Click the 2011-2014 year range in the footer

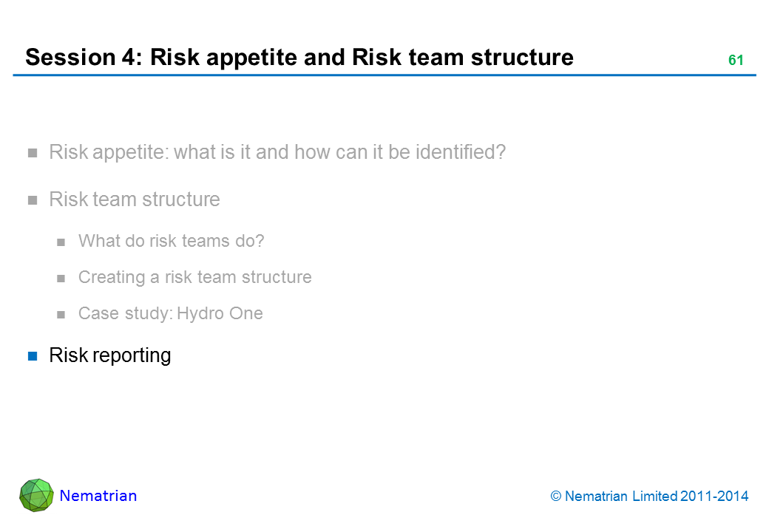tap(714, 497)
